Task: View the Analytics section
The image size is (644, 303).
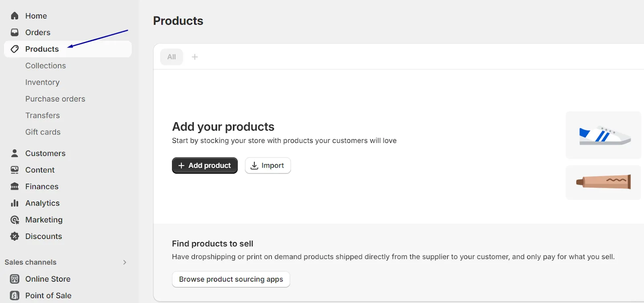Action: [x=42, y=203]
